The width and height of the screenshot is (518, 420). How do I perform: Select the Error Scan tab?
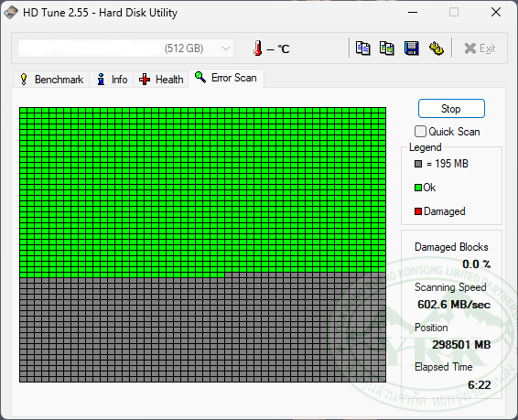226,78
